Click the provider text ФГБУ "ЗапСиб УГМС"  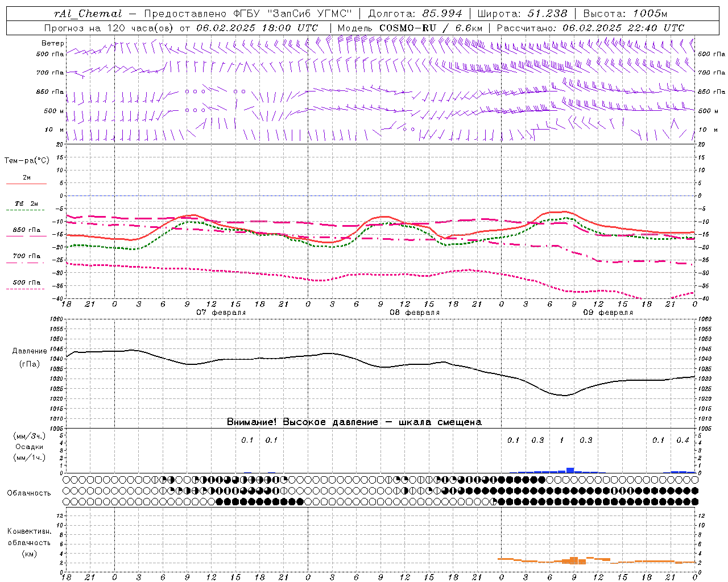coord(292,14)
